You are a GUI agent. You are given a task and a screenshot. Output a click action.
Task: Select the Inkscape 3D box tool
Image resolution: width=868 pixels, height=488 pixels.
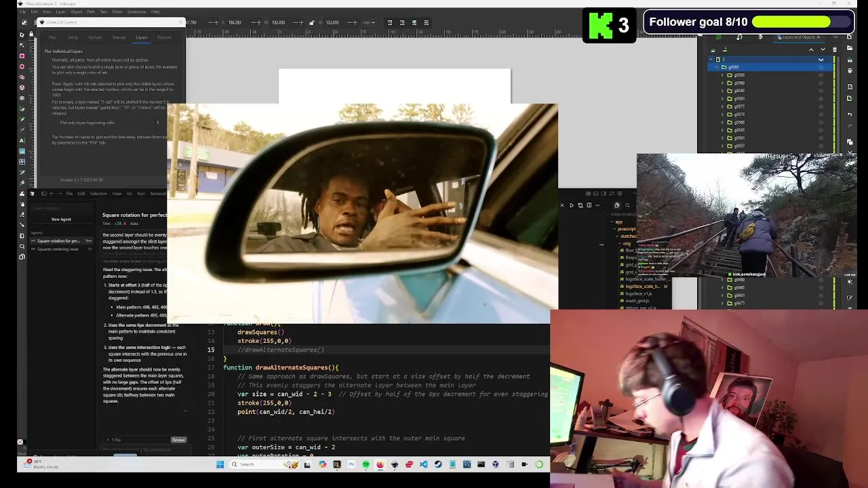[22, 87]
